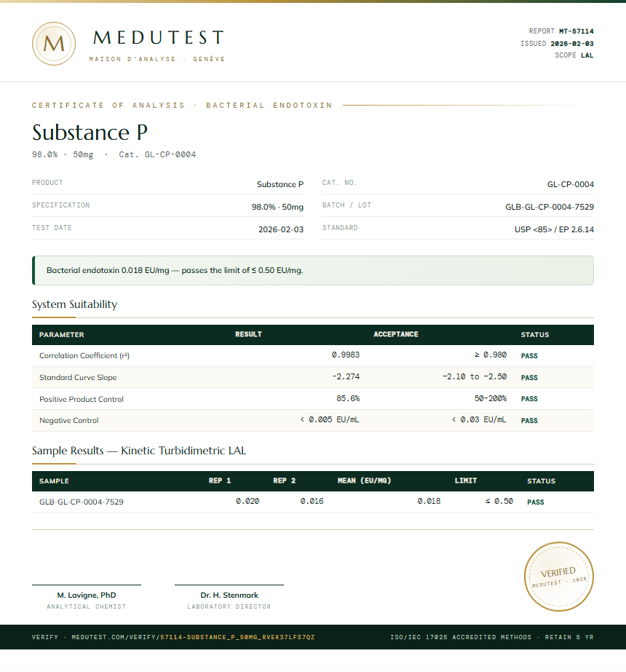Click PASS status for Negative Control

[529, 421]
